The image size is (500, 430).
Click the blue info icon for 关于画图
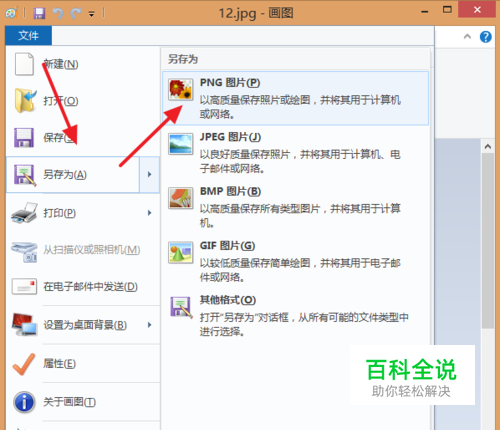(24, 402)
